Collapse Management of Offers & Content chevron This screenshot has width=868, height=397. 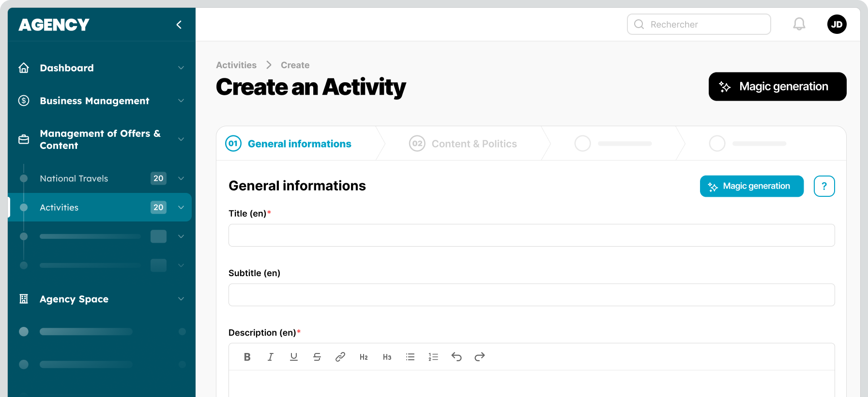click(x=181, y=139)
